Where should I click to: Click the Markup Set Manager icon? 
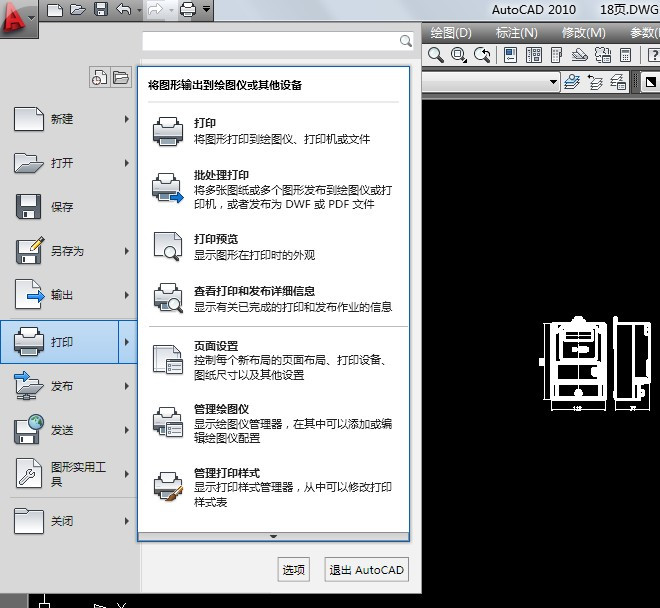[x=603, y=55]
